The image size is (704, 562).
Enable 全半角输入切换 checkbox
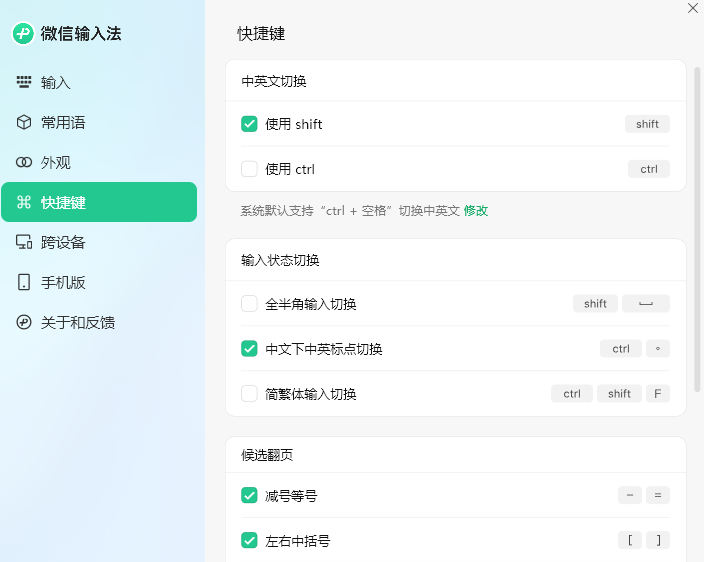point(250,304)
